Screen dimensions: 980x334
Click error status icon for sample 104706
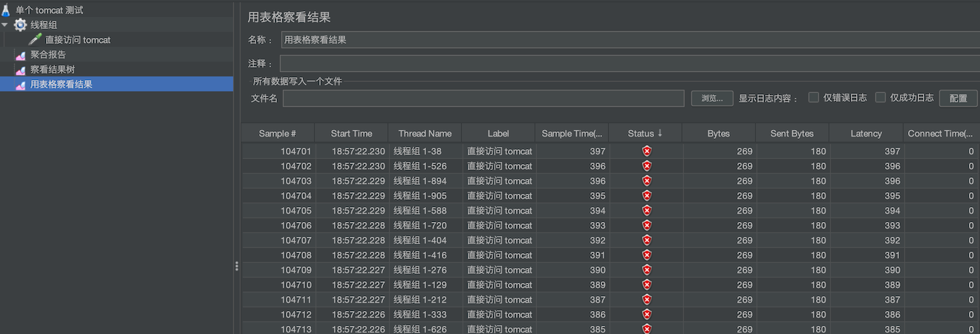point(647,226)
